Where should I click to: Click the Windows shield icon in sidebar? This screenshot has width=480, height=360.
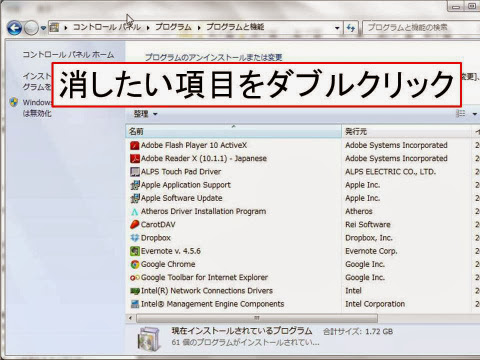tap(14, 102)
